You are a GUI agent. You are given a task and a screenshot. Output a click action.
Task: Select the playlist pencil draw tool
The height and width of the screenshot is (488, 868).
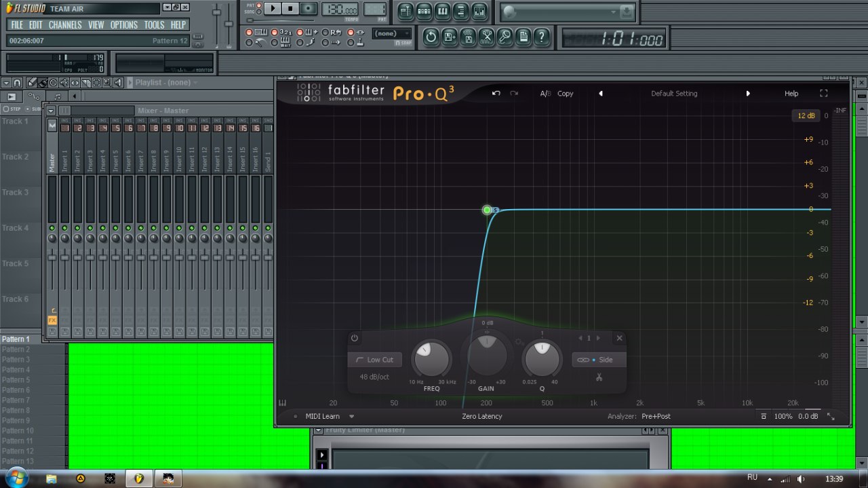(x=32, y=83)
